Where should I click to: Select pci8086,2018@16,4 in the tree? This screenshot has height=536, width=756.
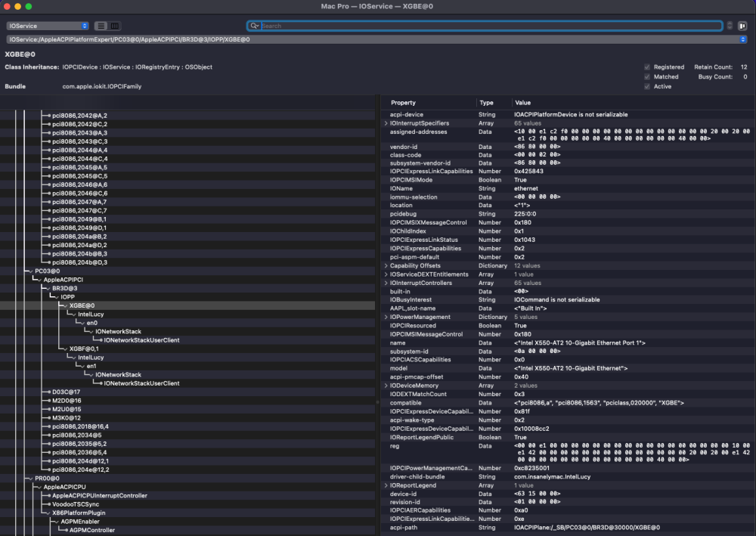point(80,427)
